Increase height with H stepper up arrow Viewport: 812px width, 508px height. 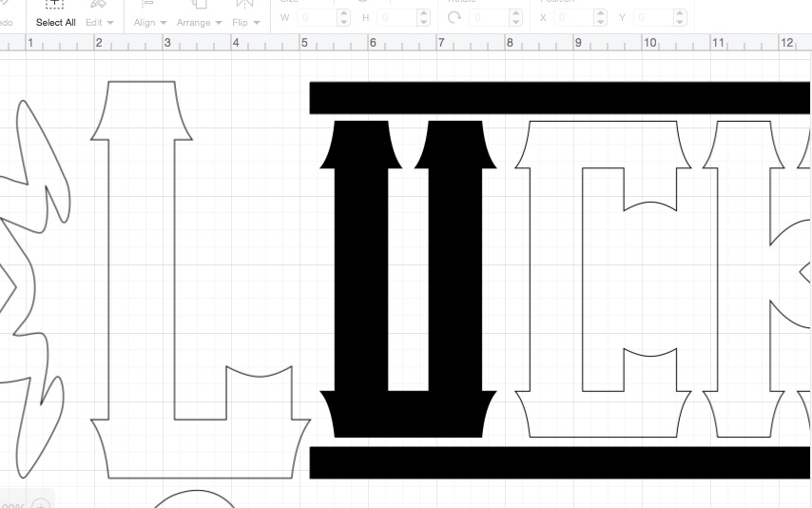click(x=424, y=13)
